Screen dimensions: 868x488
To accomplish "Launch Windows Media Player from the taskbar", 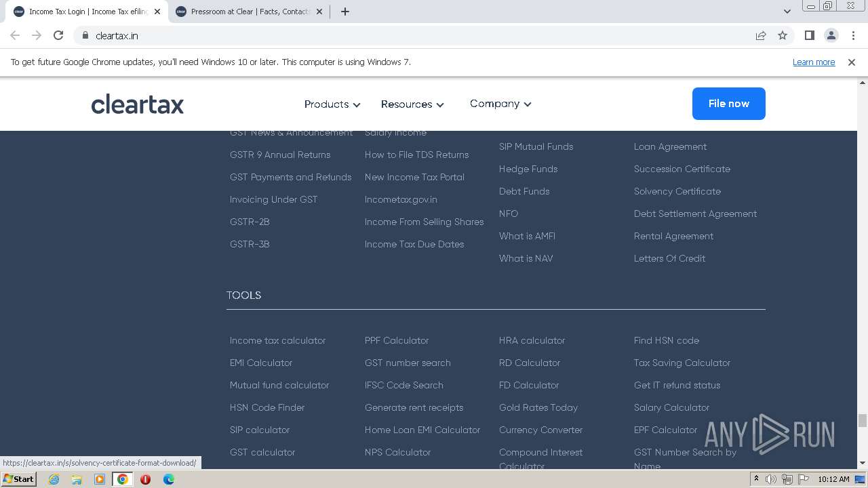I will pyautogui.click(x=100, y=479).
